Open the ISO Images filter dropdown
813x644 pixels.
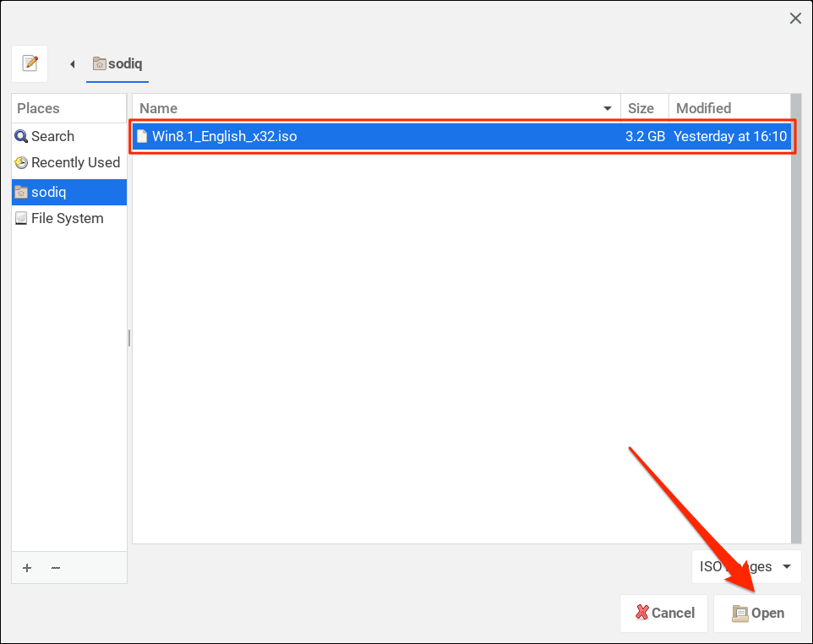click(x=746, y=567)
